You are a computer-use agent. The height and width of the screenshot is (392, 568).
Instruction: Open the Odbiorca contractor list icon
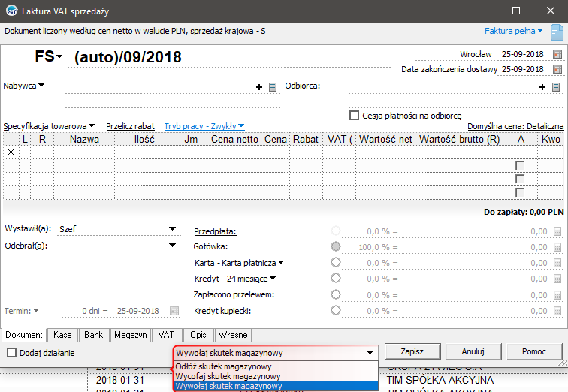click(x=556, y=87)
